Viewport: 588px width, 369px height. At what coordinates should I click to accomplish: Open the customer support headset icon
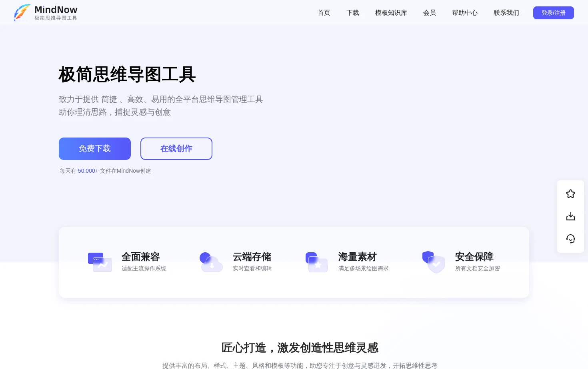[x=570, y=239]
